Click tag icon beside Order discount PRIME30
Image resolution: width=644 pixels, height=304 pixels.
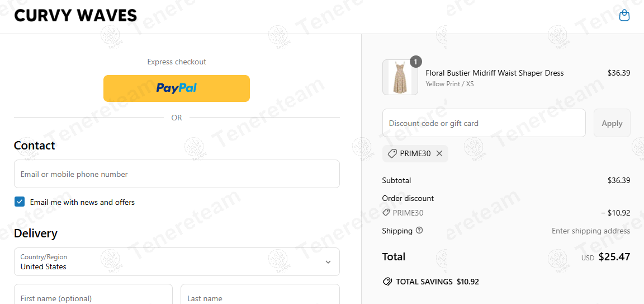coord(386,213)
